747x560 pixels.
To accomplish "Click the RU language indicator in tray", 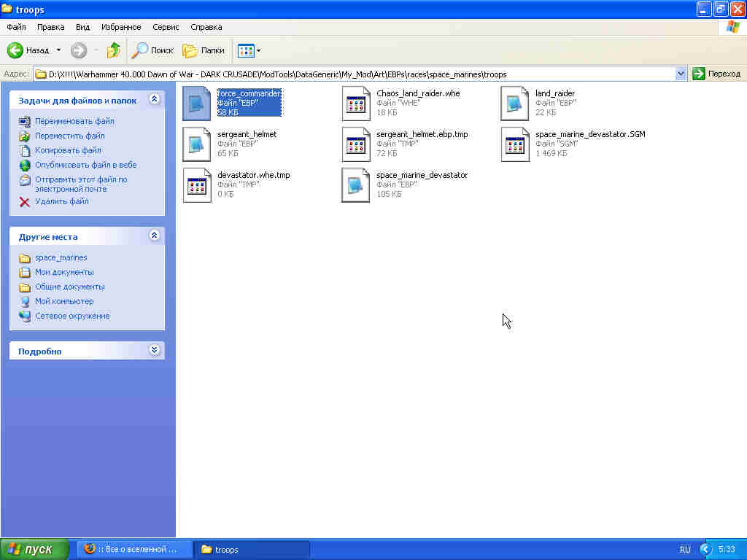I will coord(685,550).
